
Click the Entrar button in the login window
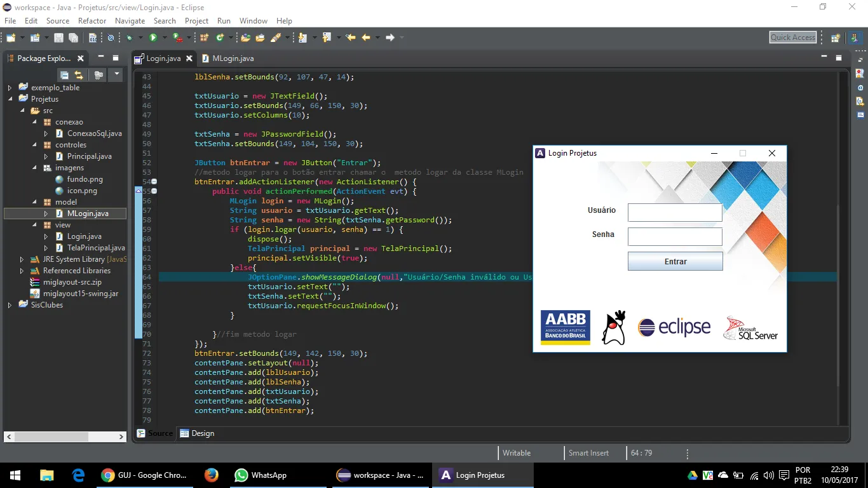pos(675,262)
